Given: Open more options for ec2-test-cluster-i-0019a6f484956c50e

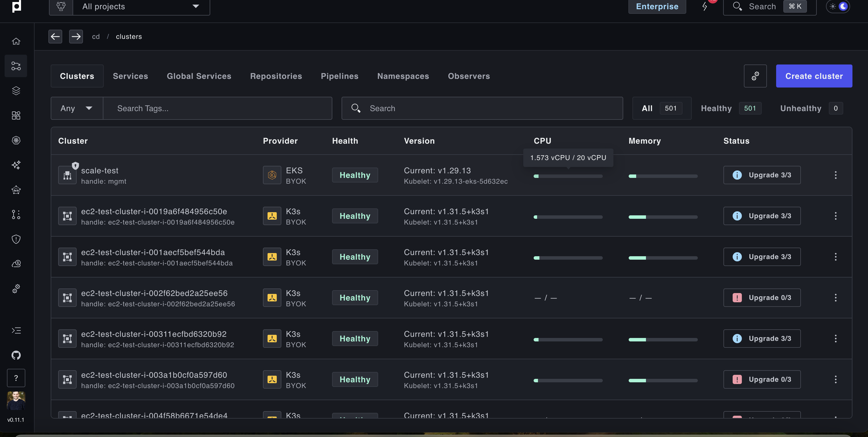Looking at the screenshot, I should [835, 216].
